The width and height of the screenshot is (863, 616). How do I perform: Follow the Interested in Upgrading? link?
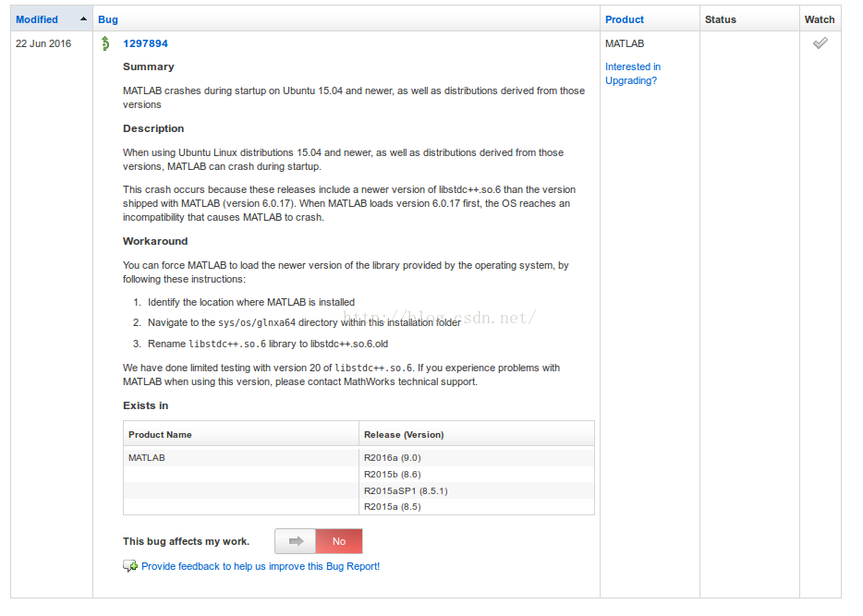coord(633,74)
